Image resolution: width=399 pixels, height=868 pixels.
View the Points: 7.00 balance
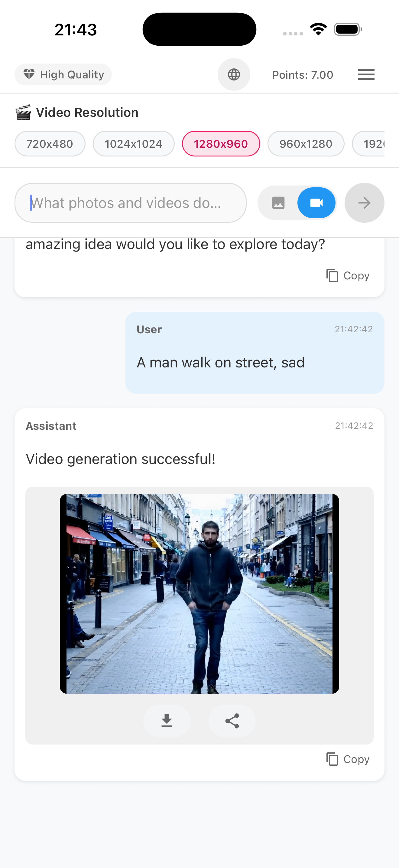pos(303,75)
